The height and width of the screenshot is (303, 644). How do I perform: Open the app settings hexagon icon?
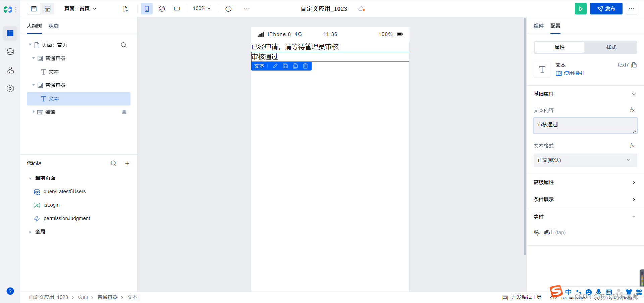[10, 88]
